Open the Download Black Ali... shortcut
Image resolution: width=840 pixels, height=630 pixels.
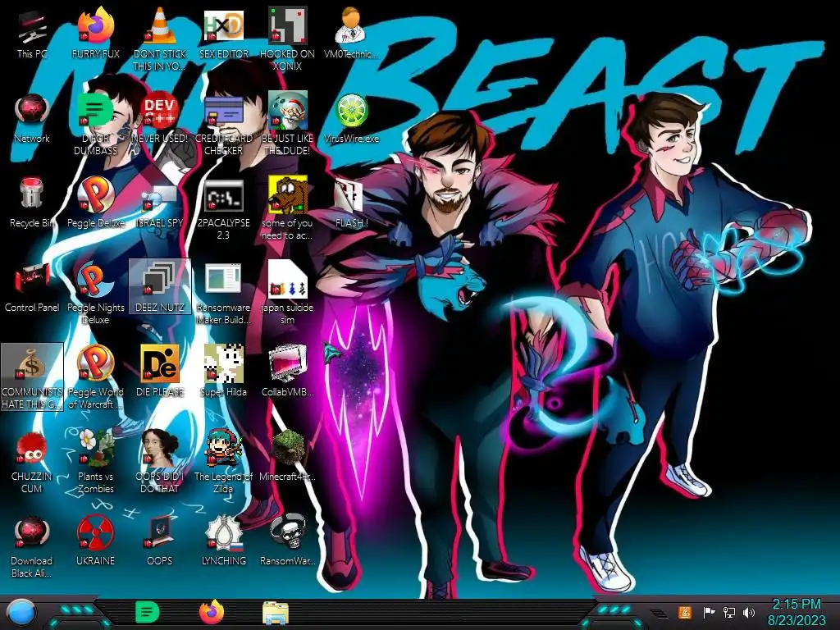(x=32, y=546)
